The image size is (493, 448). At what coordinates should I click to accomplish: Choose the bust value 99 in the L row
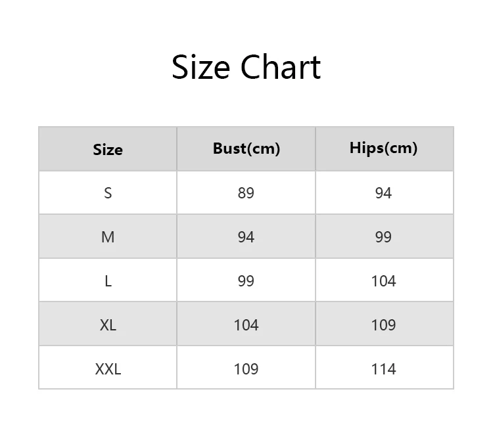click(246, 281)
